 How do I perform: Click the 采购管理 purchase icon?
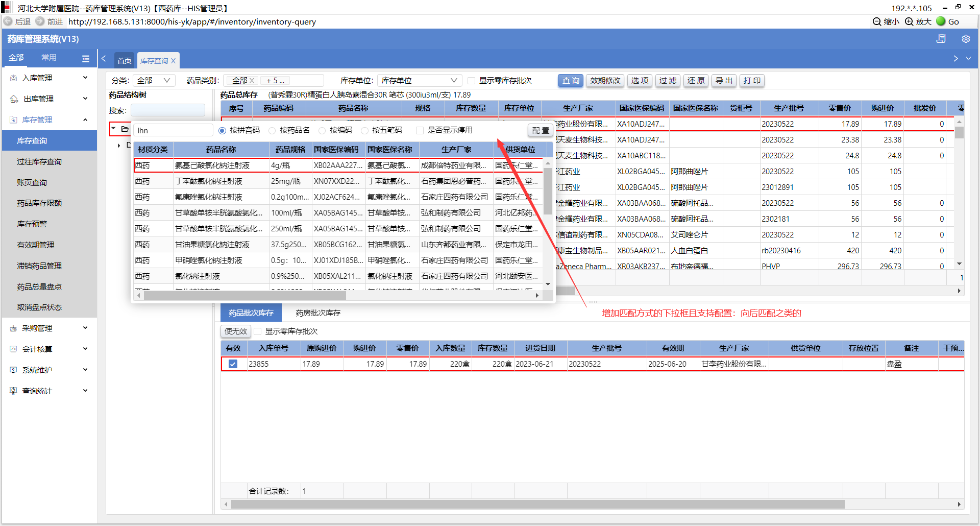tap(14, 328)
